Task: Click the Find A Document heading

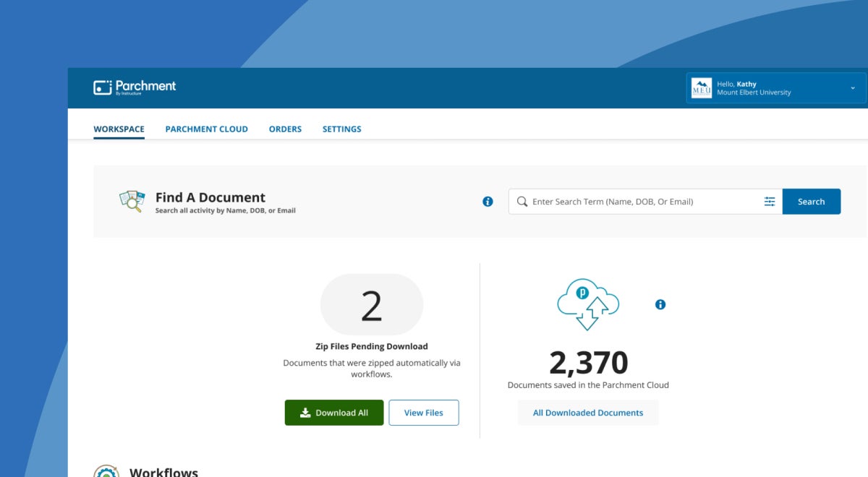Action: 210,197
